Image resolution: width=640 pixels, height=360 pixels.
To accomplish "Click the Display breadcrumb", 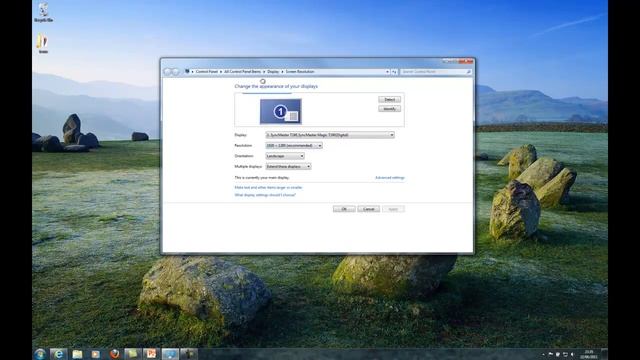I will (x=273, y=71).
